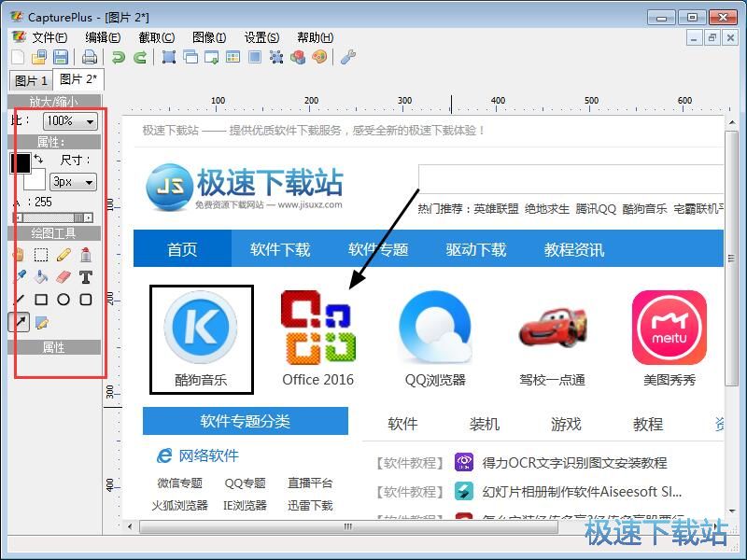This screenshot has height=560, width=747.
Task: Select the Pencil drawing tool
Action: click(63, 255)
